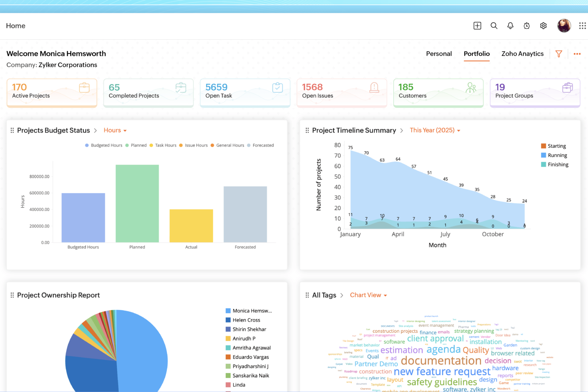Open the profile picture avatar
588x392 pixels.
click(564, 25)
